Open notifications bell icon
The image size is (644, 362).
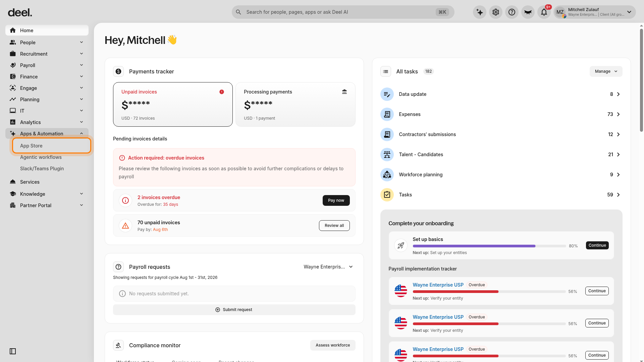pyautogui.click(x=544, y=12)
